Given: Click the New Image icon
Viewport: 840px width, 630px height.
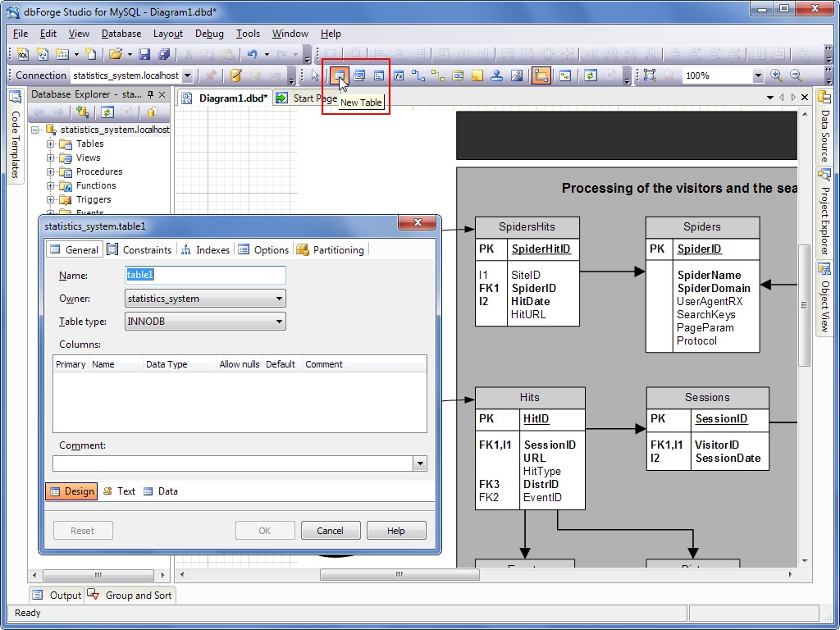Looking at the screenshot, I should [517, 75].
